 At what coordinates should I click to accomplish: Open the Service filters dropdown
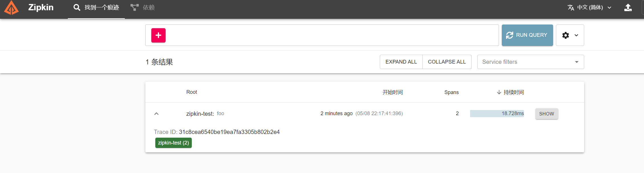[x=531, y=62]
